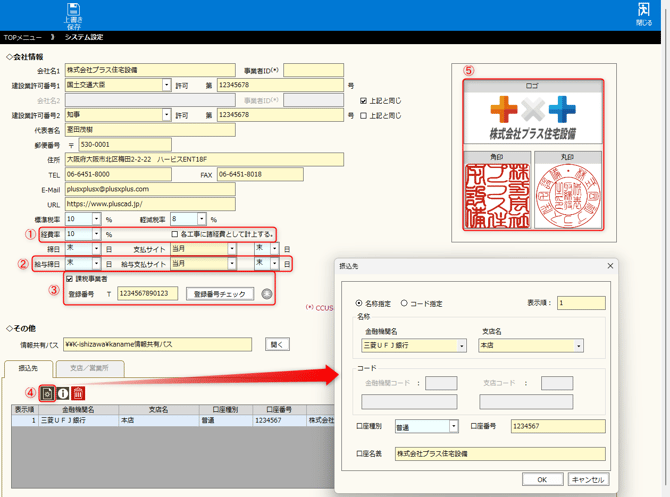
Task: Select the コード指定 radio button
Action: (404, 303)
